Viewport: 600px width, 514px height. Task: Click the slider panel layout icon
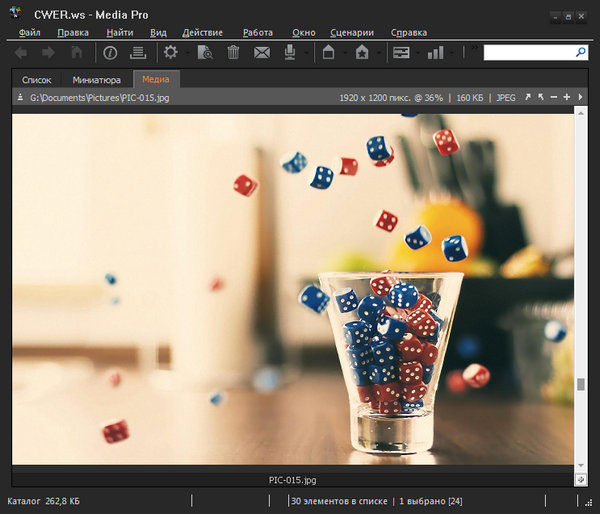401,52
